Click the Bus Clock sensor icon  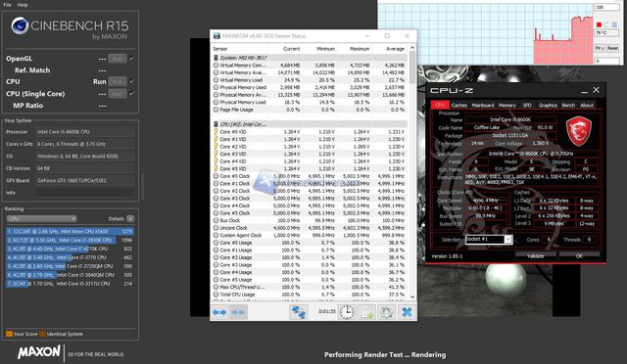tap(216, 220)
